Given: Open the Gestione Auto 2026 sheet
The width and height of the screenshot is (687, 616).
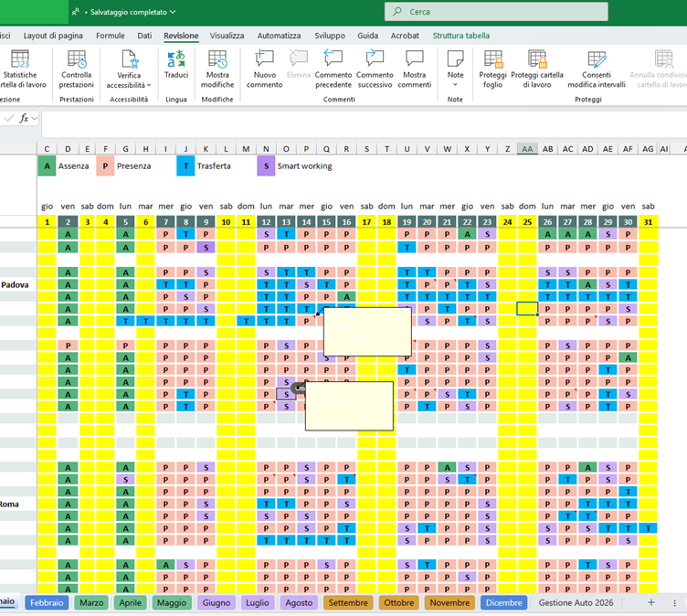Looking at the screenshot, I should click(576, 602).
